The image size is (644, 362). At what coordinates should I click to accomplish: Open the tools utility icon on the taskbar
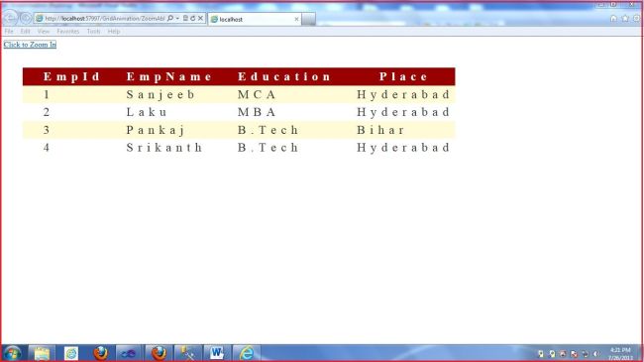(187, 353)
